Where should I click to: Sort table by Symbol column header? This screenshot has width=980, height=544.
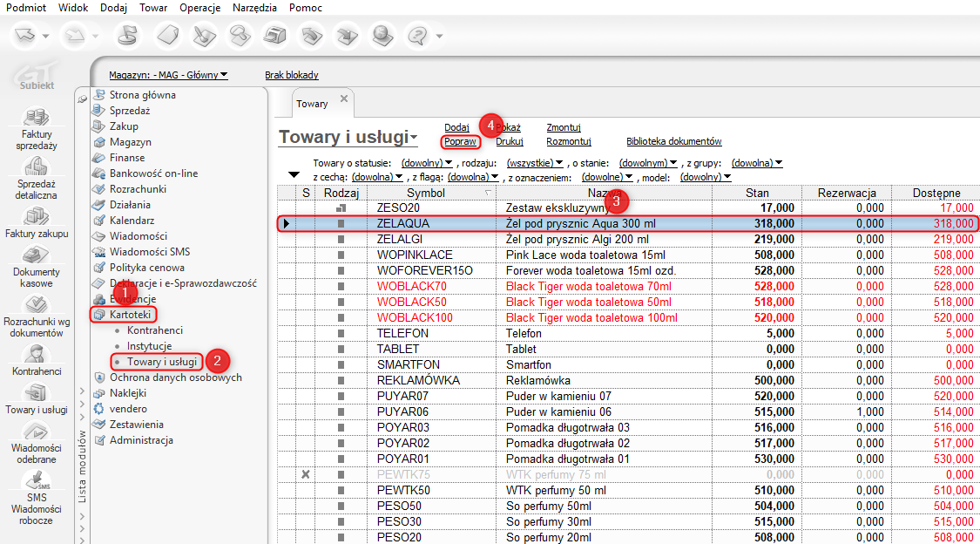[425, 193]
